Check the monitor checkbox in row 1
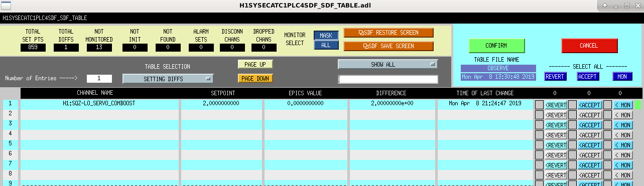 click(607, 105)
